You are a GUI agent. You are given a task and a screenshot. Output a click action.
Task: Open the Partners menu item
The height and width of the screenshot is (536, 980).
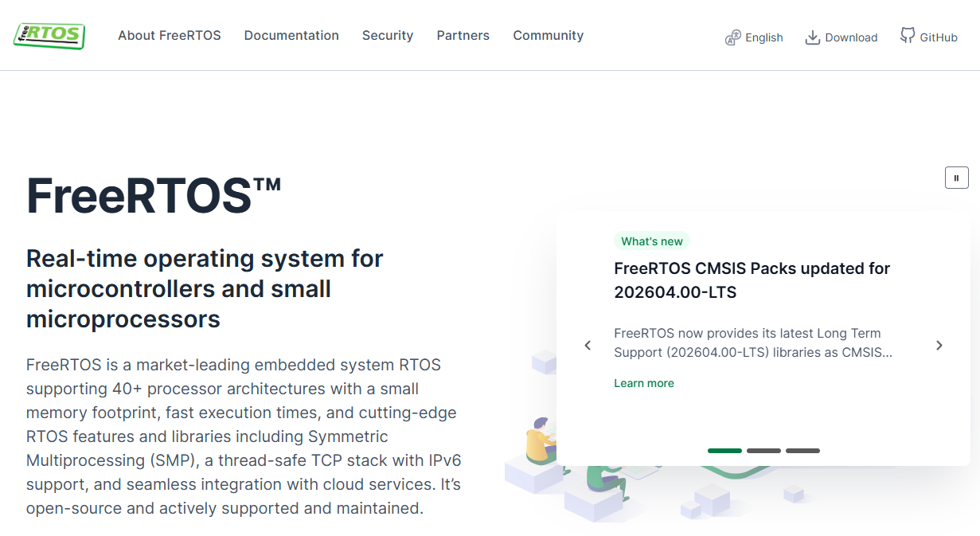[463, 36]
